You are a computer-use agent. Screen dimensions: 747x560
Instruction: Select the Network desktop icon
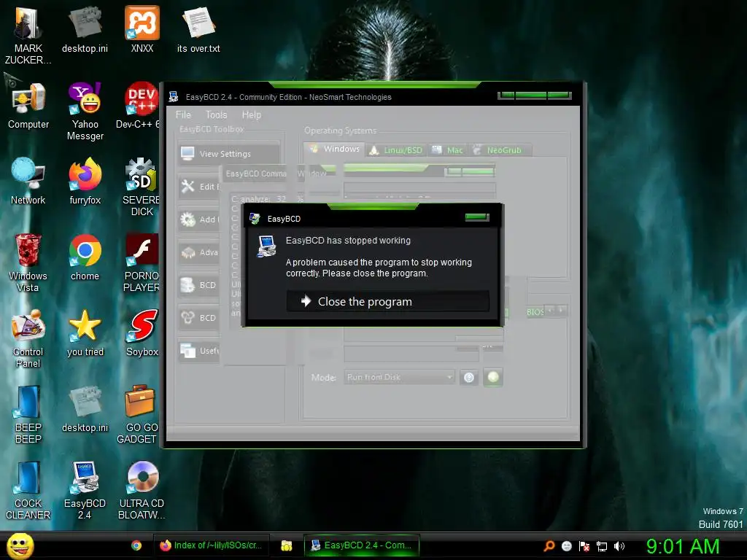coord(28,182)
